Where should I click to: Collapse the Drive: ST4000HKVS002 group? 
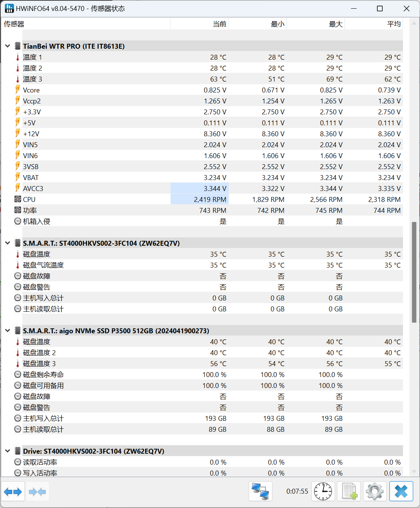tap(8, 451)
